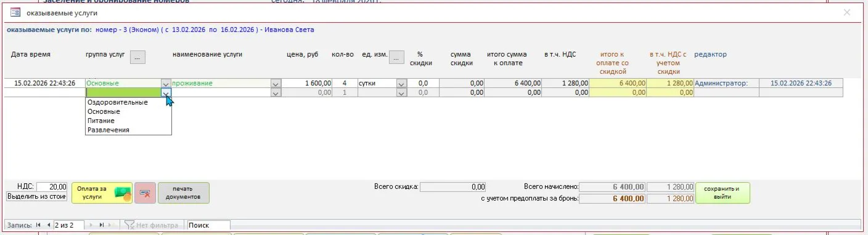This screenshot has height=235, width=868.
Task: Go to first record navigation arrow
Action: (x=38, y=225)
